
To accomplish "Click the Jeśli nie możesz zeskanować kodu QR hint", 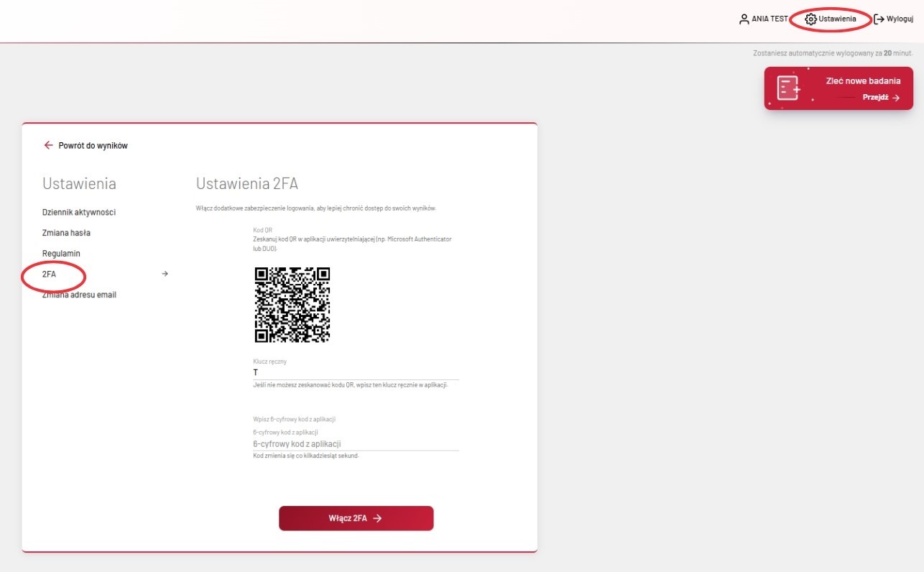I will [x=351, y=386].
